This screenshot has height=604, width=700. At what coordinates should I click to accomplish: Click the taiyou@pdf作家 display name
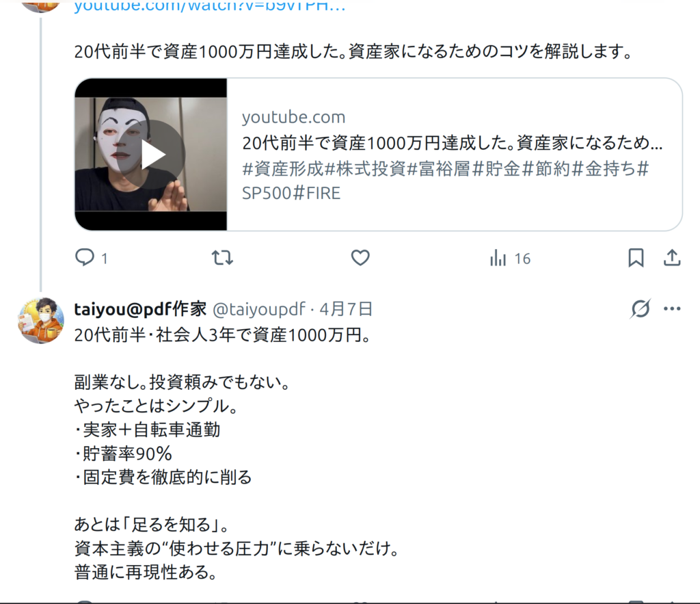(140, 308)
